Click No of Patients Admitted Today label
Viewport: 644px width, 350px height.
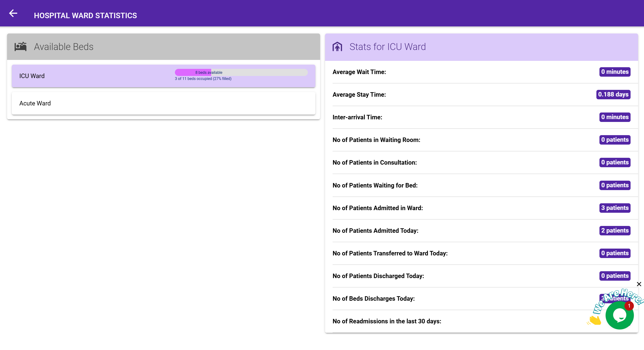click(x=375, y=231)
